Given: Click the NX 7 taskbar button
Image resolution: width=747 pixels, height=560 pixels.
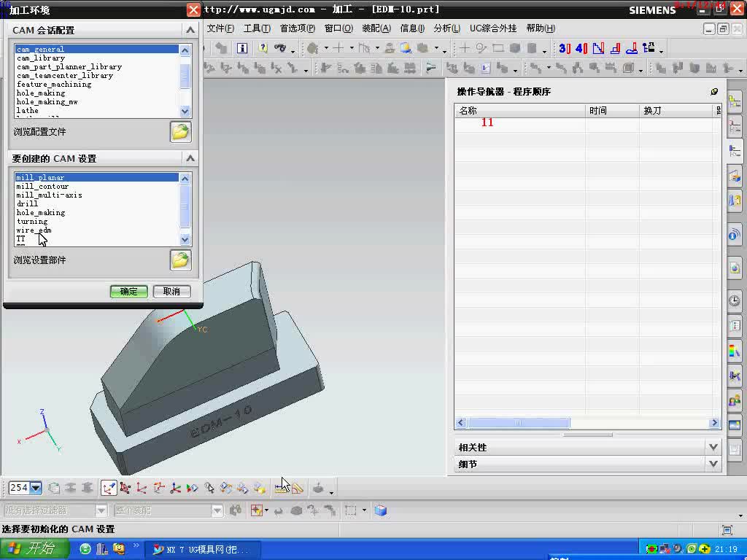Looking at the screenshot, I should tap(203, 550).
